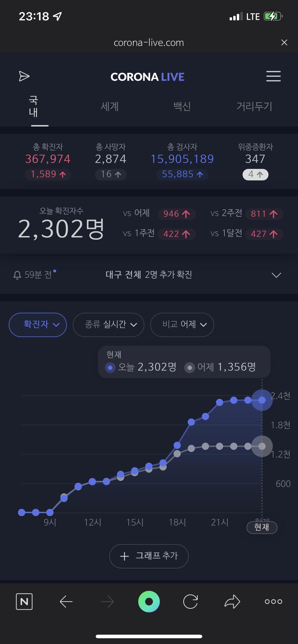Image resolution: width=298 pixels, height=644 pixels.
Task: Toggle the 어제 legend marker
Action: 190,368
